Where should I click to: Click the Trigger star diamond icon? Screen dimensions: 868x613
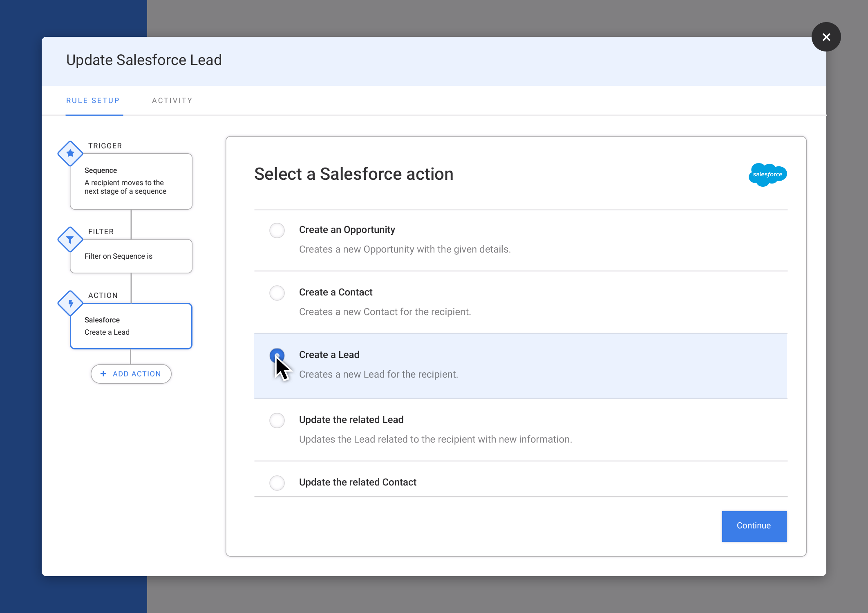(x=70, y=154)
